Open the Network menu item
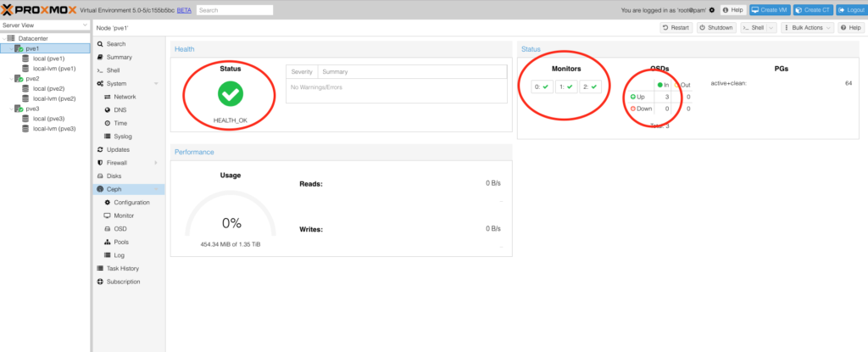Viewport: 868px width, 352px height. tap(129, 97)
